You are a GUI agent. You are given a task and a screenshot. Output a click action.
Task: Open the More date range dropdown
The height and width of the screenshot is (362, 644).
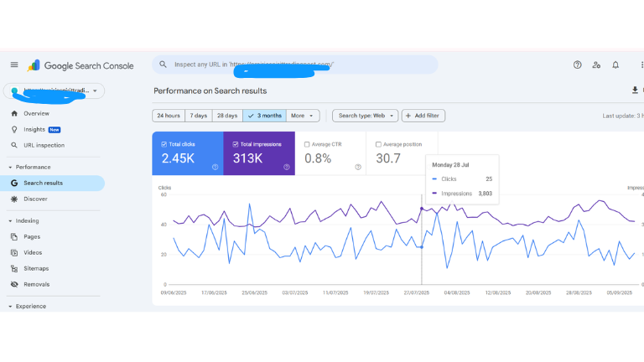pos(303,116)
